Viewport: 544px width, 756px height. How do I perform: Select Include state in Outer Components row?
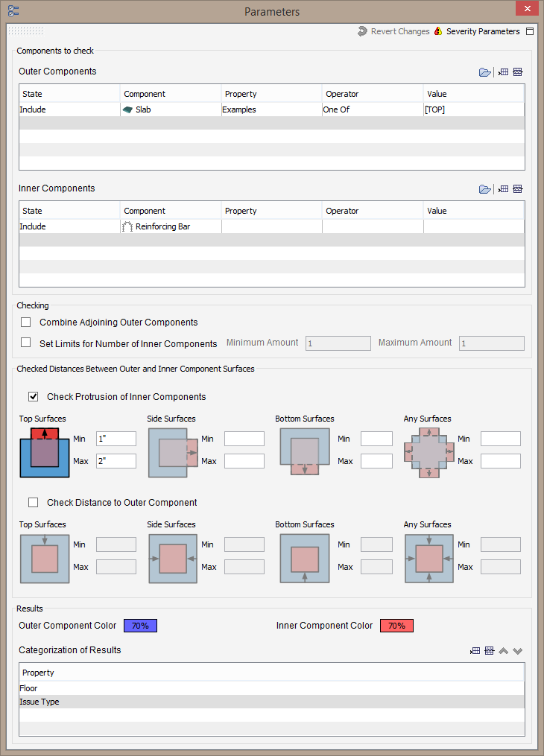(x=69, y=109)
